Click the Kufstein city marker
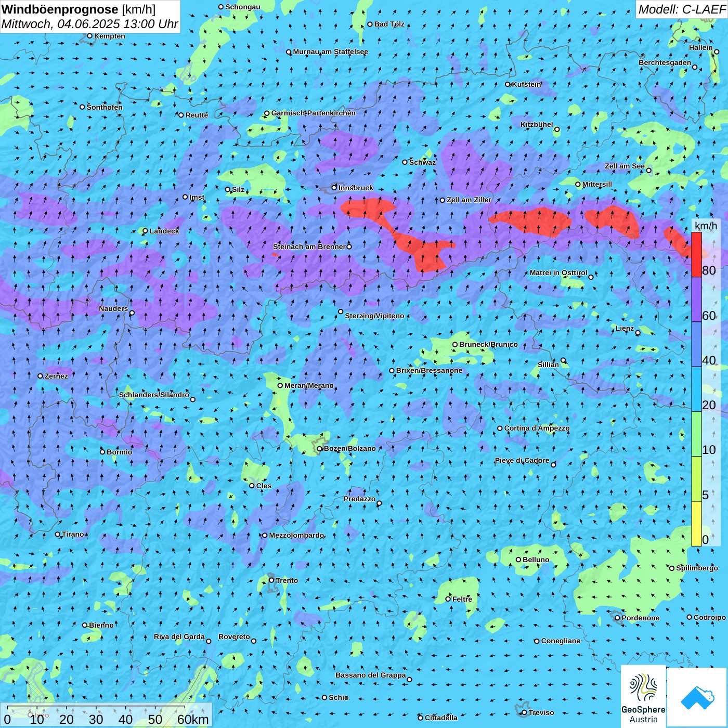 [508, 84]
